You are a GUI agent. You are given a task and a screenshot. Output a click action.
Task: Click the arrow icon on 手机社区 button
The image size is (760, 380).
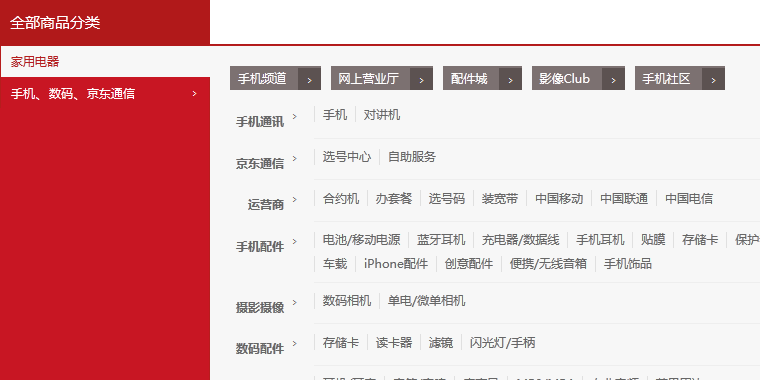[x=713, y=79]
